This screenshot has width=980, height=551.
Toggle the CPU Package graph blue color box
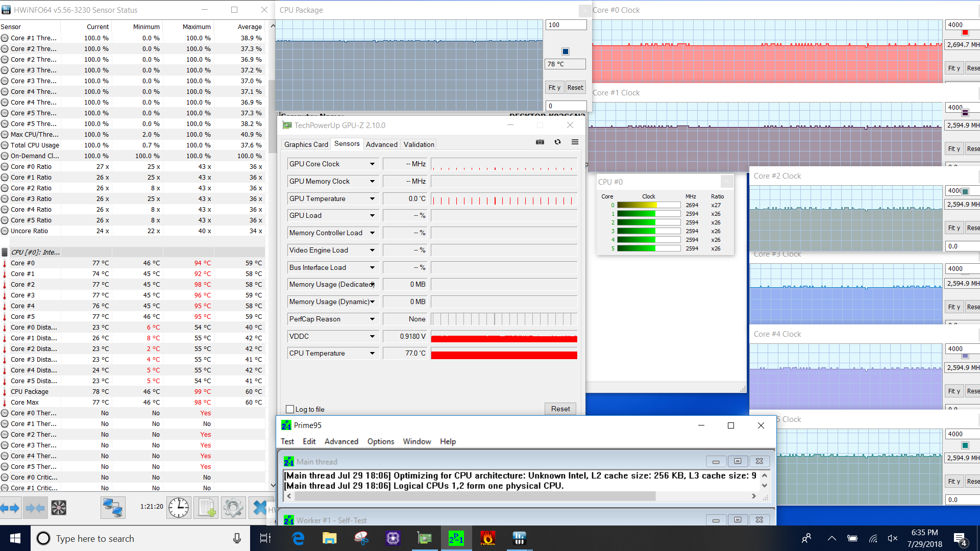click(565, 52)
